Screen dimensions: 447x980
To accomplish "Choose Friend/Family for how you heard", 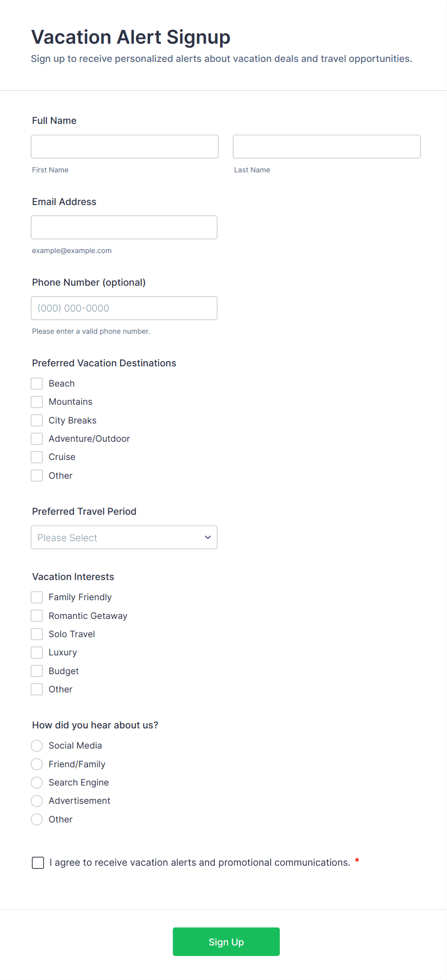I will [37, 764].
